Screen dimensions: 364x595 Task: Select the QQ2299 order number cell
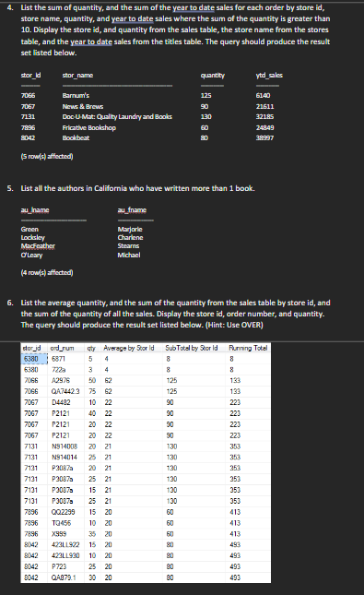coord(64,512)
